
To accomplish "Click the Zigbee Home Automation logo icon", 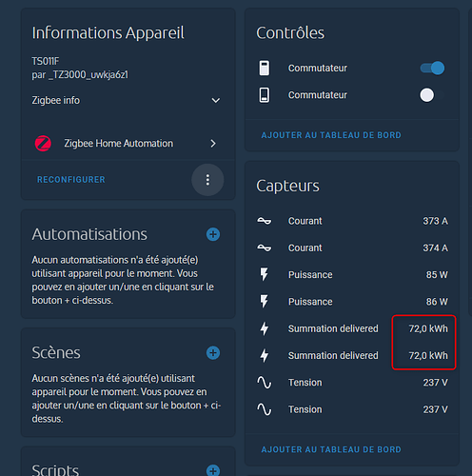I will 43,144.
